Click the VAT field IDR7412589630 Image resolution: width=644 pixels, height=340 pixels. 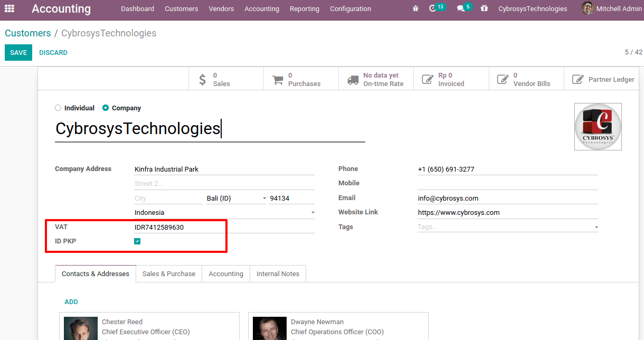(224, 227)
